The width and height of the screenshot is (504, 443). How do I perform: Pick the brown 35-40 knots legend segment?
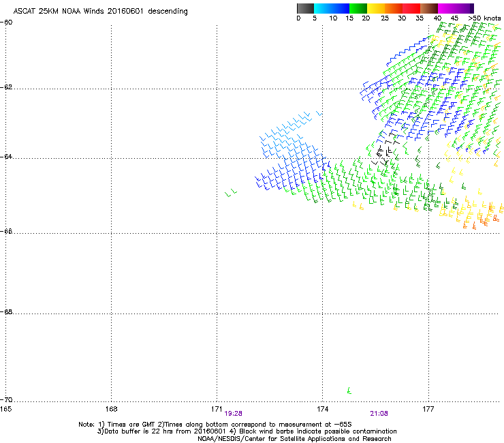(x=429, y=8)
